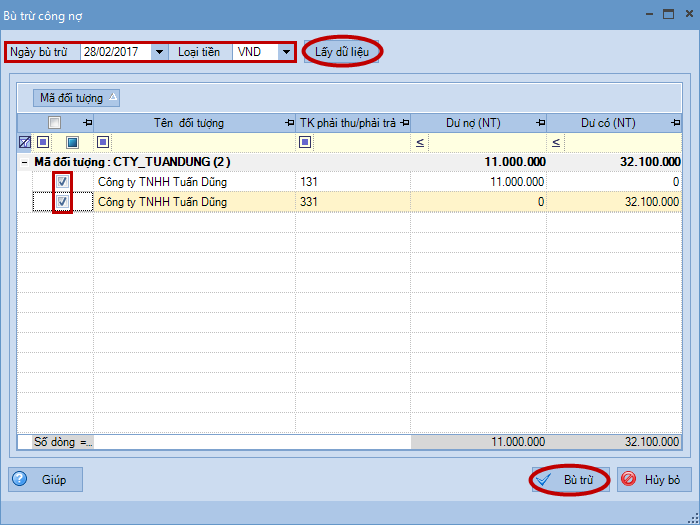The height and width of the screenshot is (525, 700).
Task: Click pin icon on Dư có (NT) column
Action: pos(676,123)
